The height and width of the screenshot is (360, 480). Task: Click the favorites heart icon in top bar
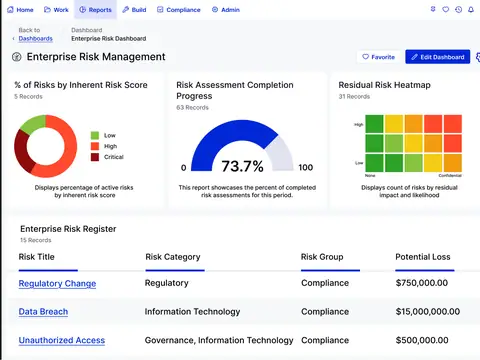click(446, 9)
